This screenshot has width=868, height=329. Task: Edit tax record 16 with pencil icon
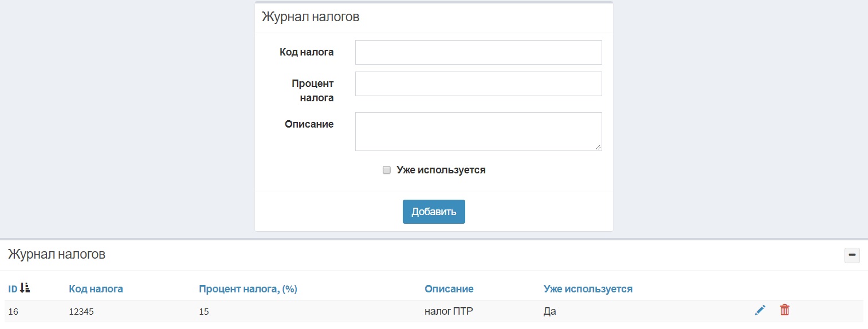(x=760, y=310)
